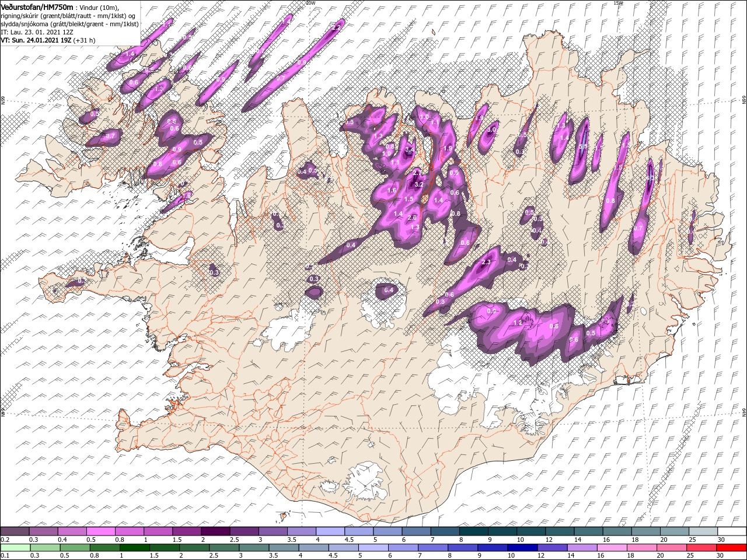Pick bright red lower swatch above 30
The width and height of the screenshot is (747, 560).
[731, 547]
